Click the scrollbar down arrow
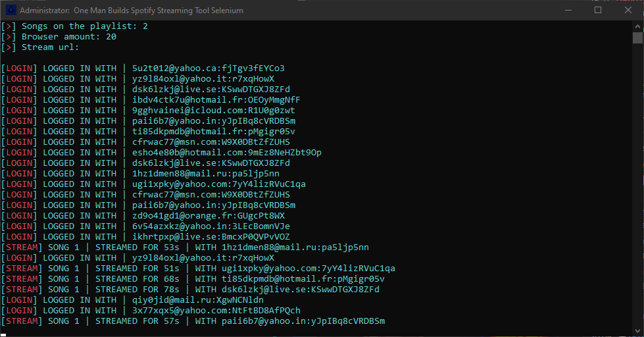Viewport: 644px width, 337px height. click(x=638, y=330)
